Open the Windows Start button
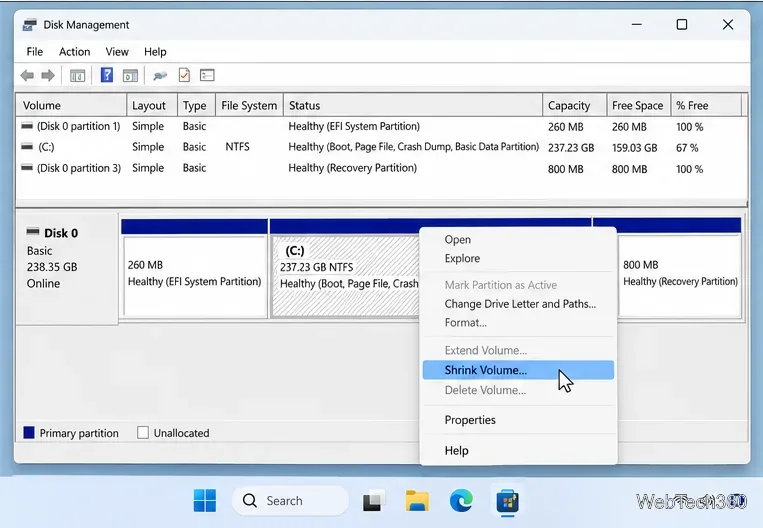 205,501
